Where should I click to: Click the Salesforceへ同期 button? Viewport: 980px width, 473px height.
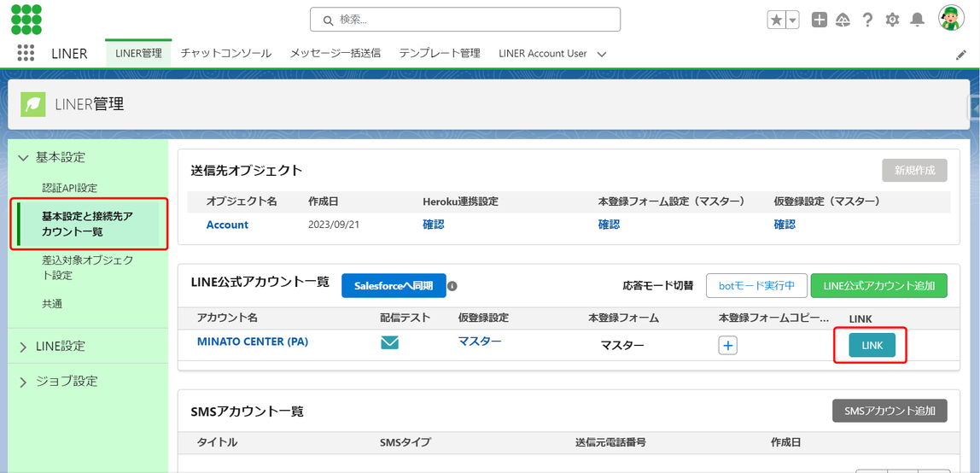tap(394, 285)
